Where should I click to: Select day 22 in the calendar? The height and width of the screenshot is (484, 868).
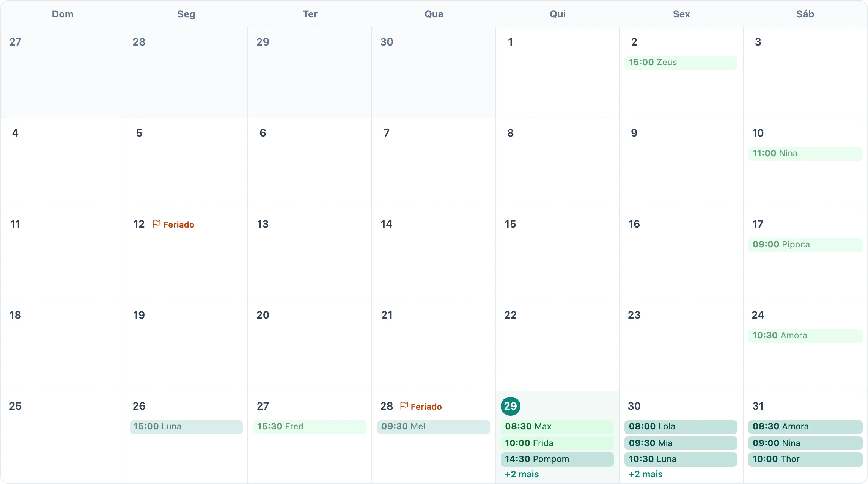pos(511,315)
